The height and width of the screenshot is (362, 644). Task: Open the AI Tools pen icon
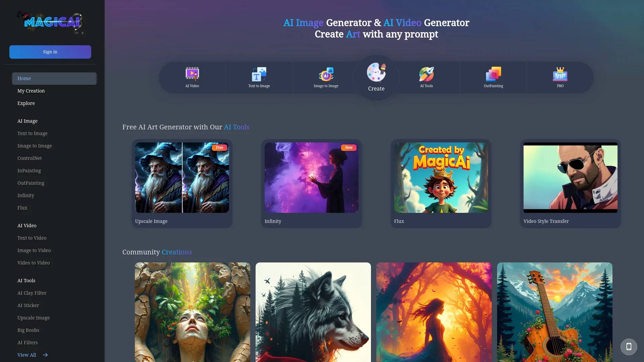(426, 74)
